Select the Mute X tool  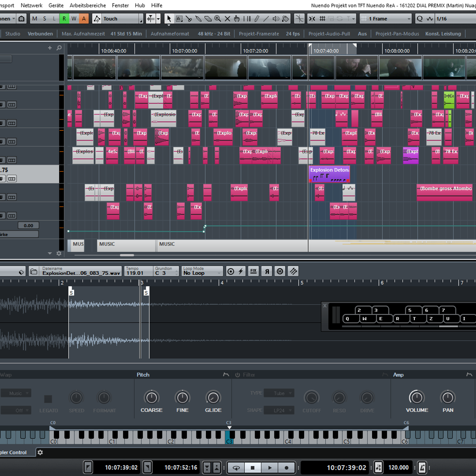(227, 19)
